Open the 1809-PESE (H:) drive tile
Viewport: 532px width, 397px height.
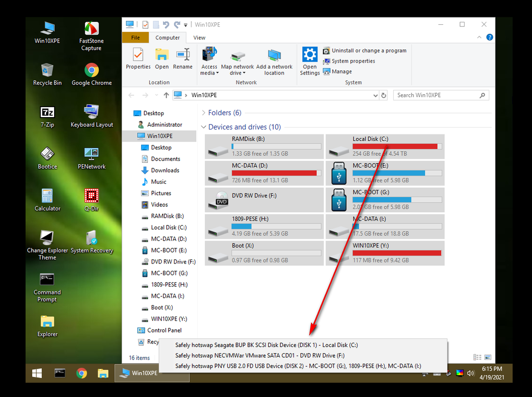(x=264, y=226)
